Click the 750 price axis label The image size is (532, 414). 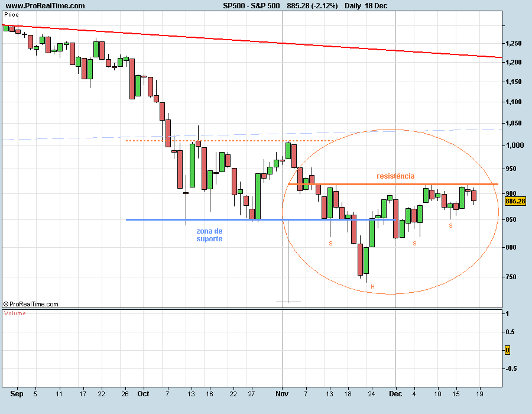click(511, 277)
